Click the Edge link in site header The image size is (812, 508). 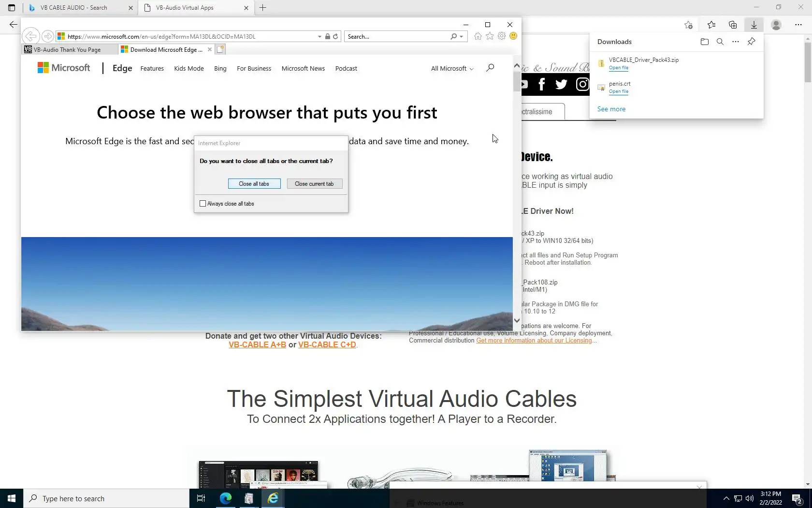122,68
